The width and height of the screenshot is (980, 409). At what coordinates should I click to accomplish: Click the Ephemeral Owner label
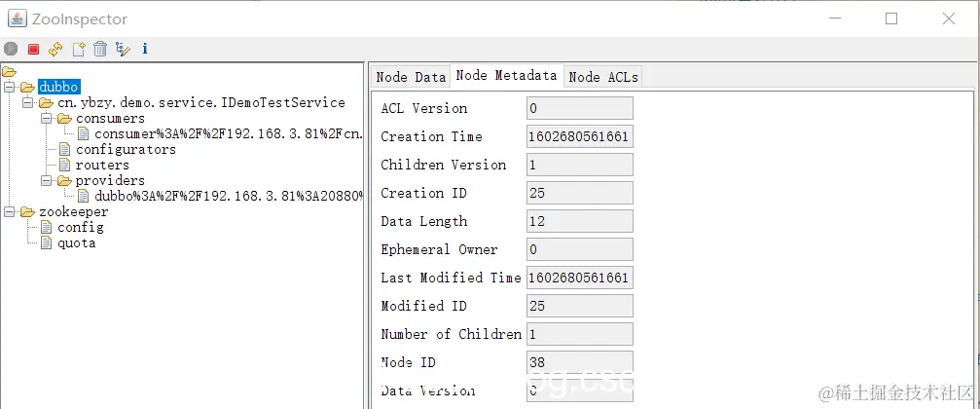tap(439, 249)
